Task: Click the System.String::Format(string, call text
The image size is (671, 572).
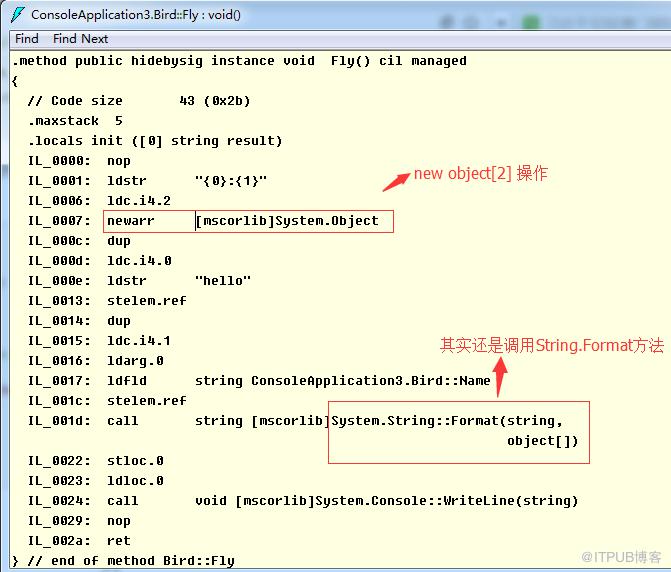Action: (x=447, y=421)
